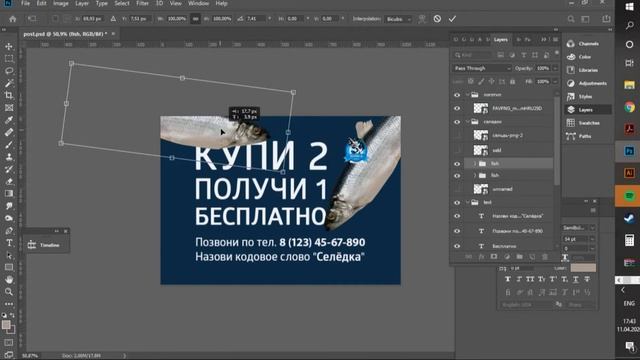Open the Pass Through blend mode dropdown
Image resolution: width=640 pixels, height=360 pixels.
[482, 68]
